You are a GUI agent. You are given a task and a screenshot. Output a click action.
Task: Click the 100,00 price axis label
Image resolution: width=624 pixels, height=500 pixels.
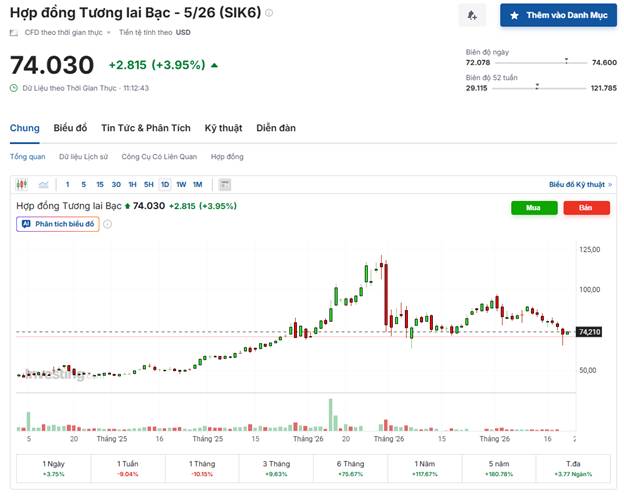pos(589,289)
